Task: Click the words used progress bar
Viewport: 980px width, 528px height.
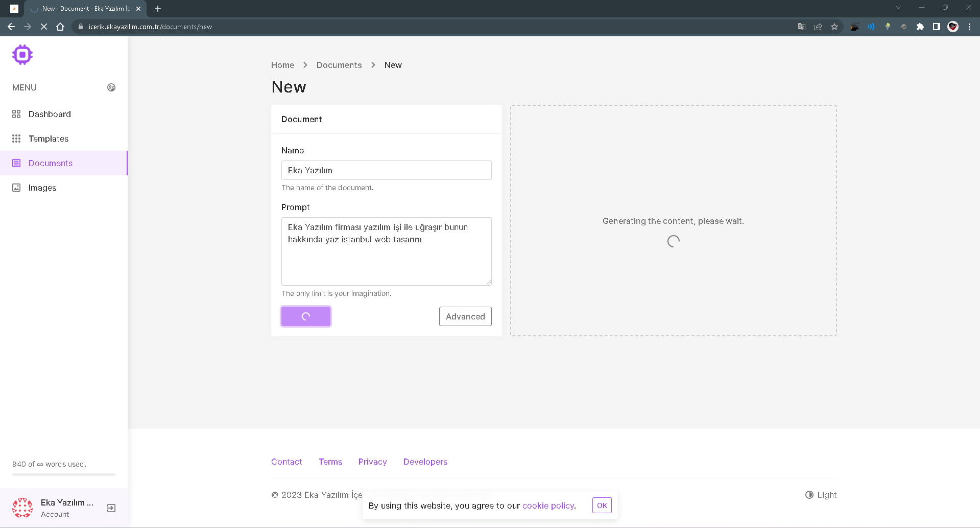Action: [64, 474]
